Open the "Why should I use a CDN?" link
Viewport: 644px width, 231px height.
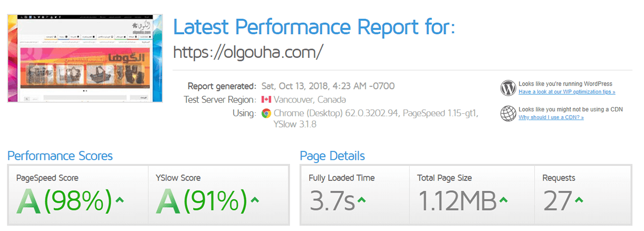[x=551, y=117]
